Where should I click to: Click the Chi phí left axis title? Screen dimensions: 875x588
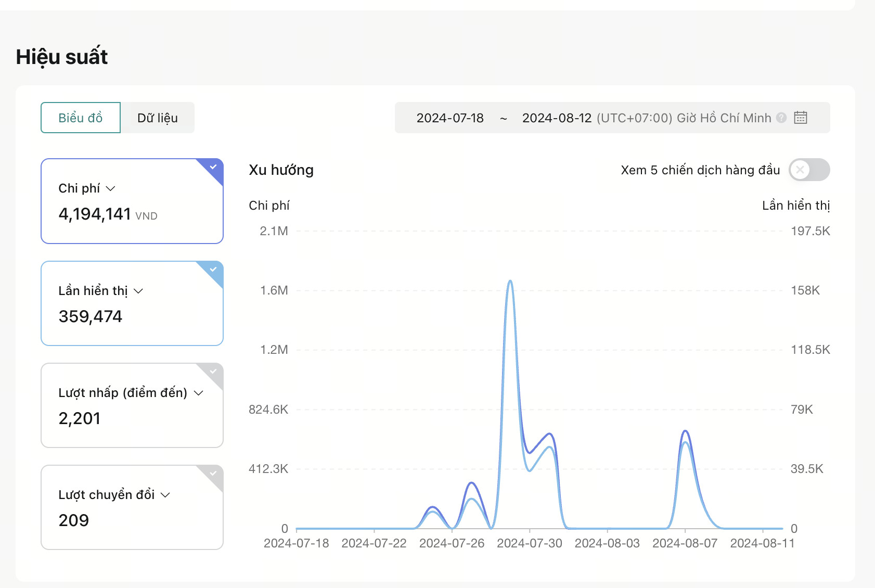click(269, 206)
